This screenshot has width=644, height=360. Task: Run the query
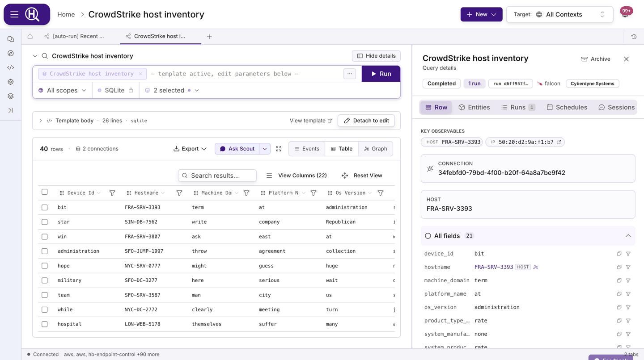tap(381, 74)
